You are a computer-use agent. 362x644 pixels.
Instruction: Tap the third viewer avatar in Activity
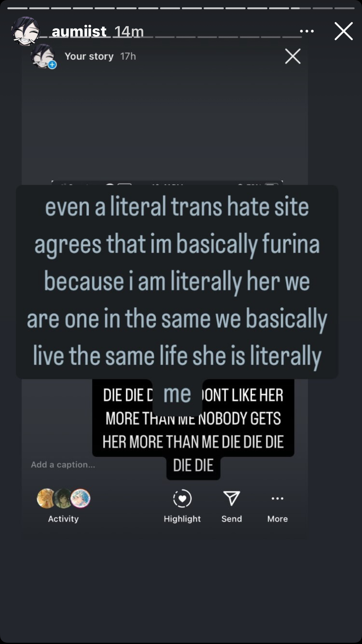(80, 498)
